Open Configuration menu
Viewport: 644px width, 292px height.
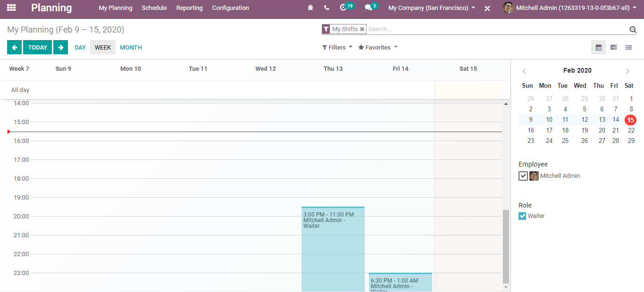click(231, 8)
